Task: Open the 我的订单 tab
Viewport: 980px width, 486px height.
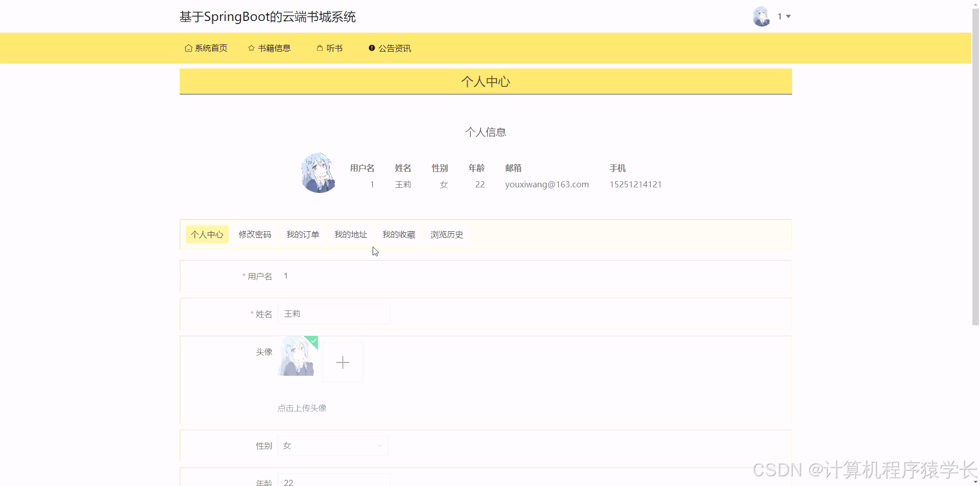Action: (302, 234)
